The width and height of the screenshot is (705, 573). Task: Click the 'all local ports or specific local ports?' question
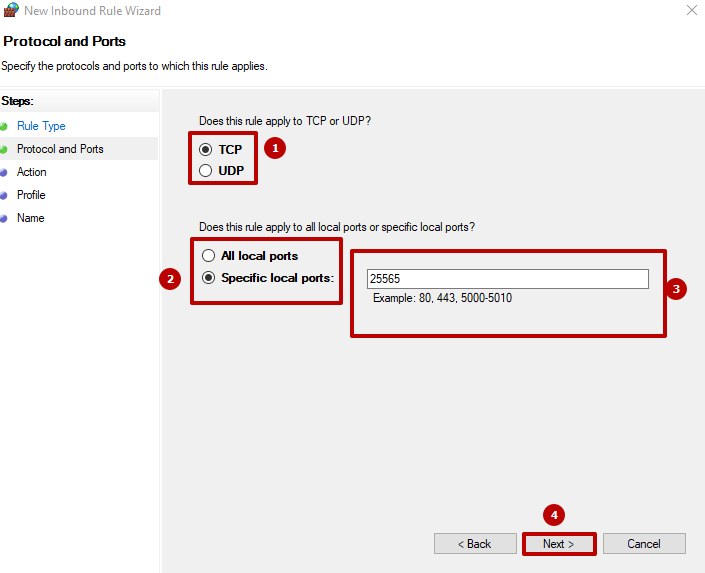pos(337,227)
